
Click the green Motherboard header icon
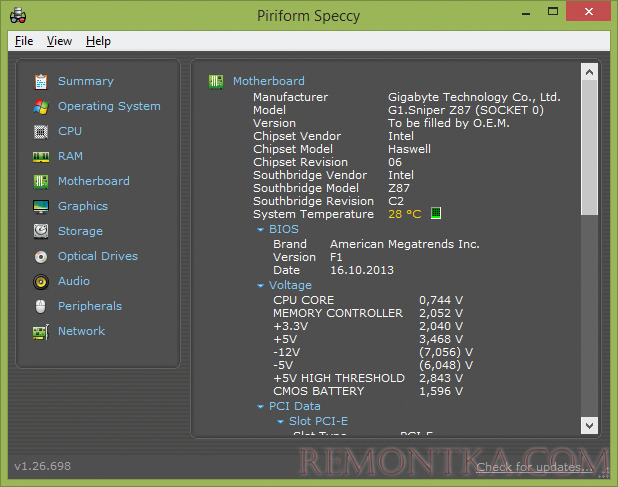pos(216,82)
